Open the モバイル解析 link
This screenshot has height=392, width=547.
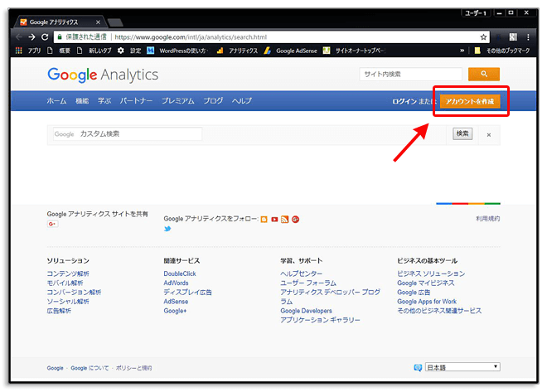click(65, 283)
